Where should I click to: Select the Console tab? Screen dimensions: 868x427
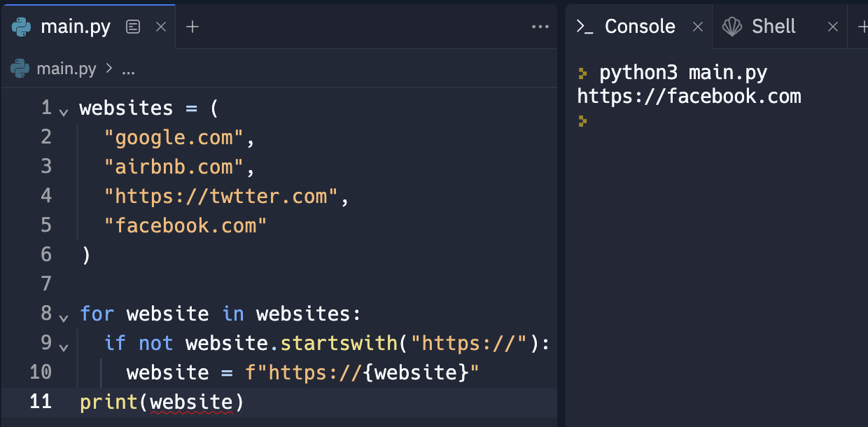[639, 27]
